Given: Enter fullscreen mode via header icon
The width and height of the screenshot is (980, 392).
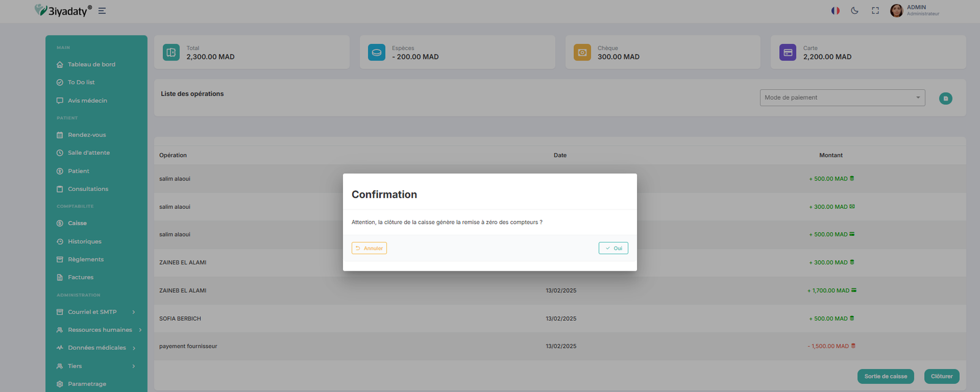Looking at the screenshot, I should point(875,10).
